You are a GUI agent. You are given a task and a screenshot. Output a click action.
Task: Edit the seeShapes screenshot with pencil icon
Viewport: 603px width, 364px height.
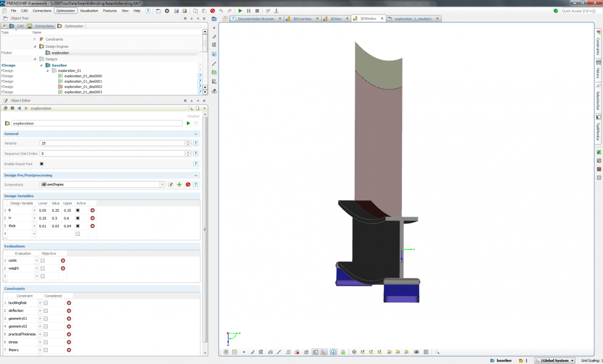coord(171,185)
